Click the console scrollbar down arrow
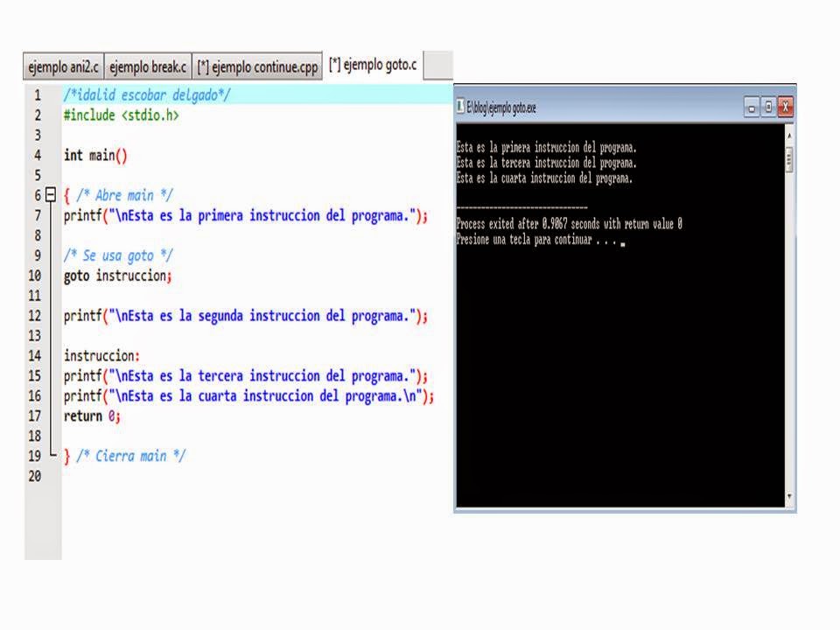This screenshot has height=630, width=840. pyautogui.click(x=789, y=496)
